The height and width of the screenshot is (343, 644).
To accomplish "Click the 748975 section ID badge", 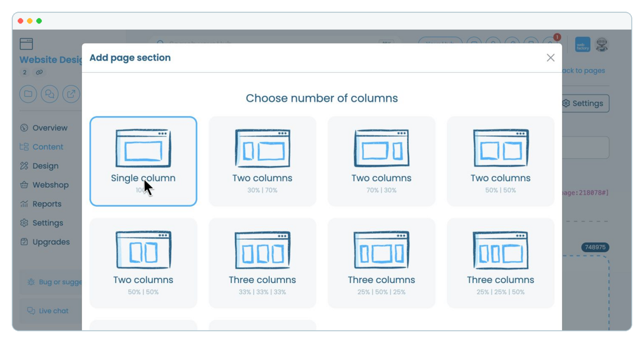I will click(x=595, y=247).
